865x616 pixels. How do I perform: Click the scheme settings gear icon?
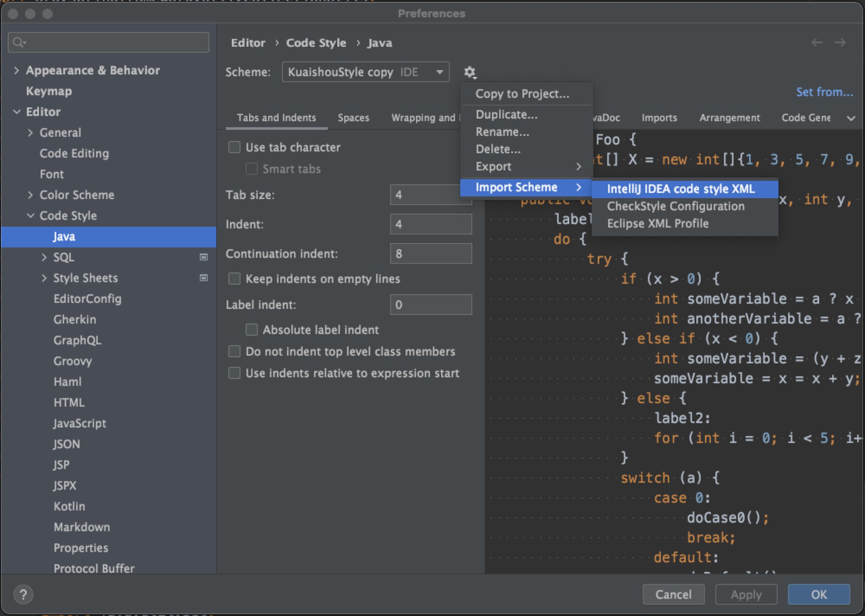470,72
